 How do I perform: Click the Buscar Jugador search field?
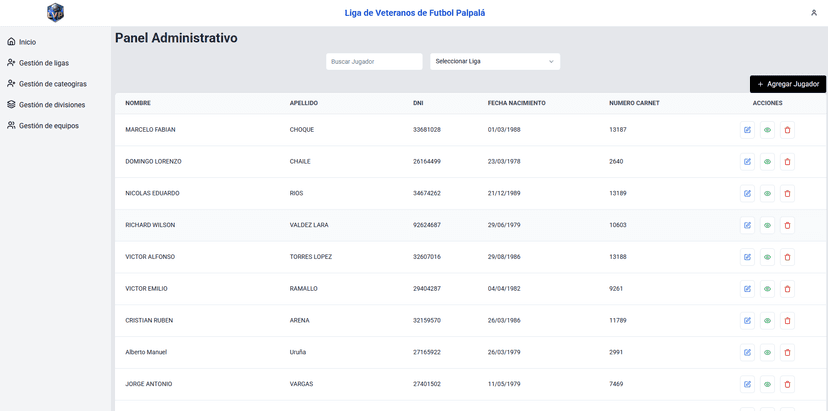374,62
